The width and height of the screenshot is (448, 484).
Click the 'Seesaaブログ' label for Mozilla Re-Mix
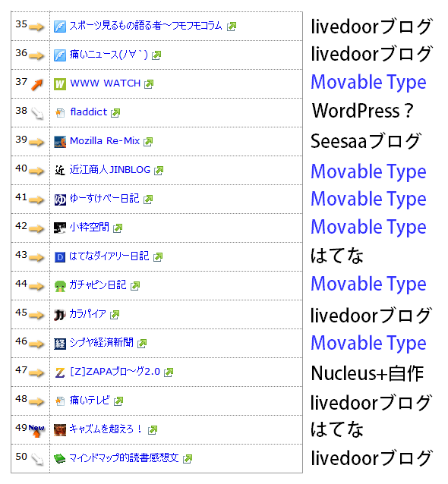[366, 141]
